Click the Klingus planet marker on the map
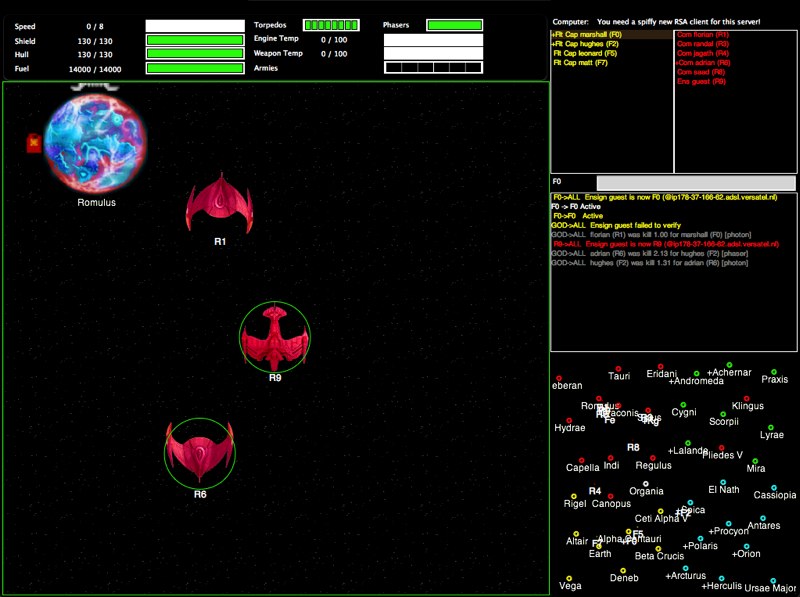Viewport: 800px width, 597px height. pyautogui.click(x=746, y=399)
